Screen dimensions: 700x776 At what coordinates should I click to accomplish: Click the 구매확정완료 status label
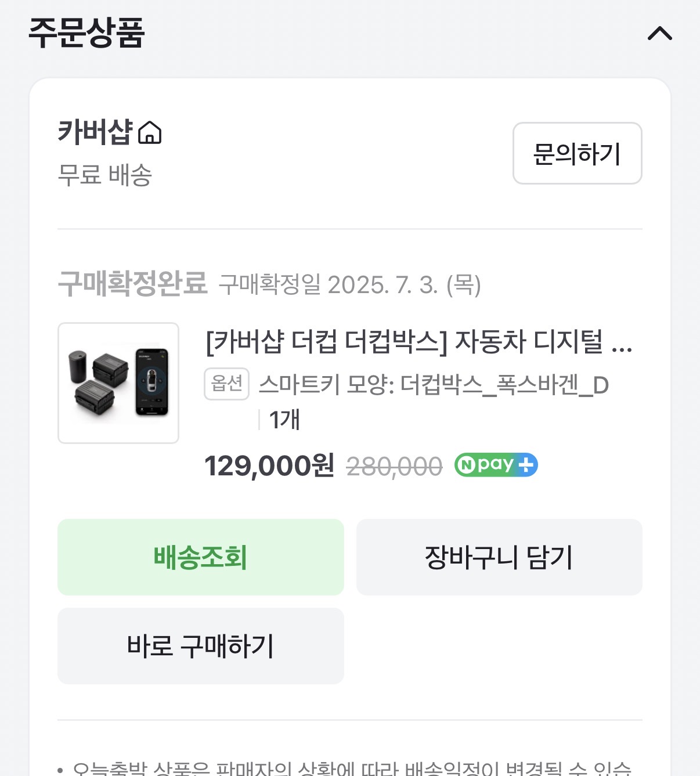click(x=132, y=284)
